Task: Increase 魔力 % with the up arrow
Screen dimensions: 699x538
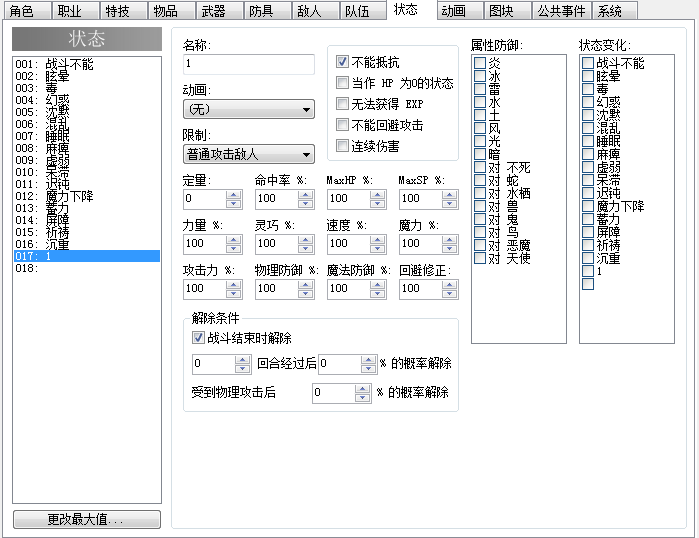Action: pyautogui.click(x=449, y=240)
